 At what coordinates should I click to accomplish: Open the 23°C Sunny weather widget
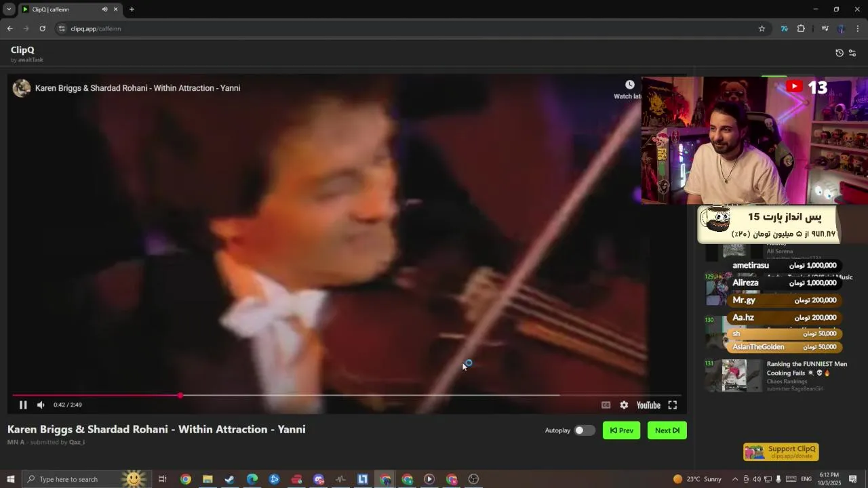click(x=697, y=479)
